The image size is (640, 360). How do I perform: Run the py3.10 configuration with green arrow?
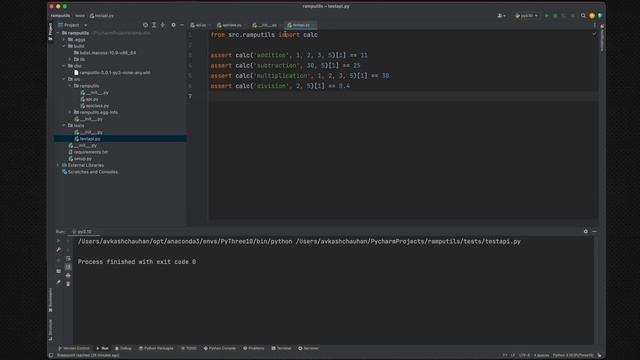pos(547,16)
